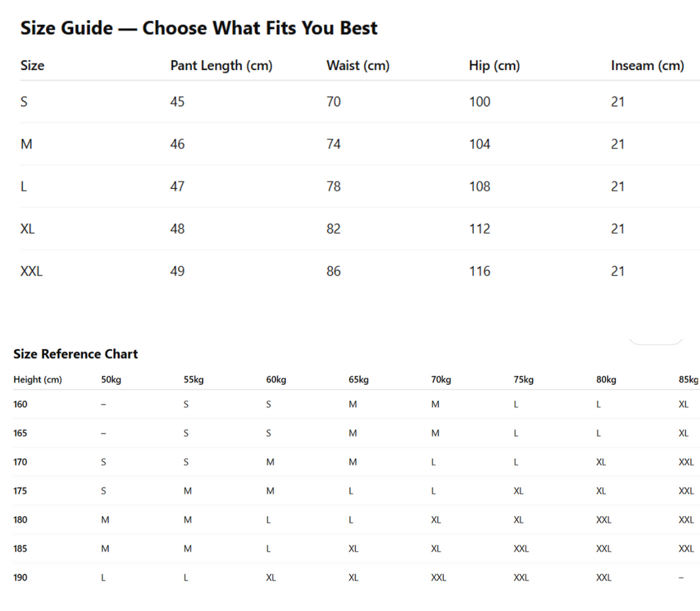Screen dimensions: 700x611
Task: Select the 70kg column header
Action: click(x=441, y=380)
